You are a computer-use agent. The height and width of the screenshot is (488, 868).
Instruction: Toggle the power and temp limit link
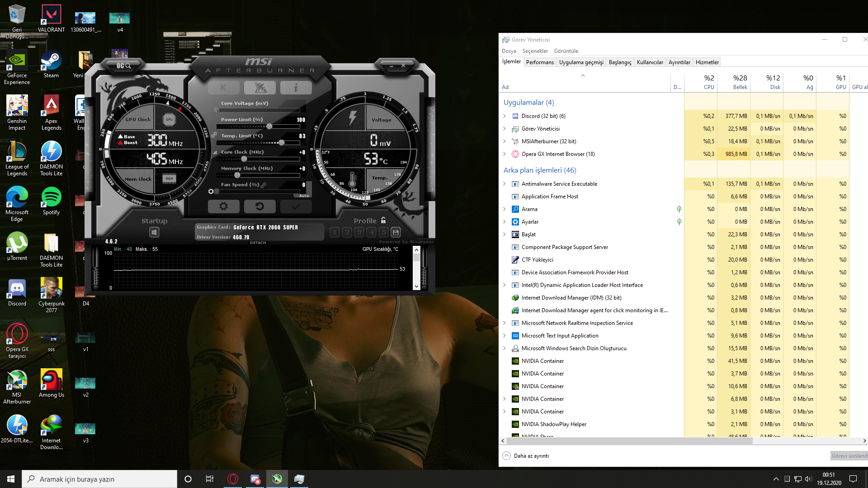pyautogui.click(x=214, y=135)
